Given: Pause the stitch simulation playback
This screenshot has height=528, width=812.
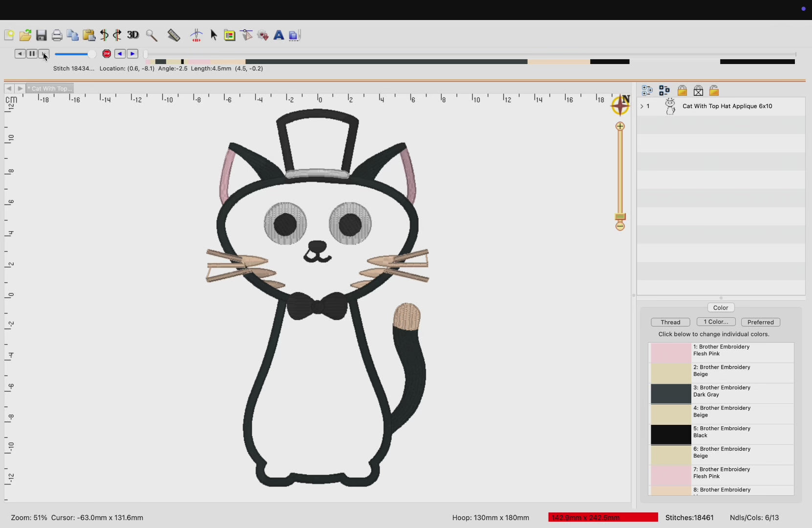Looking at the screenshot, I should pyautogui.click(x=32, y=54).
